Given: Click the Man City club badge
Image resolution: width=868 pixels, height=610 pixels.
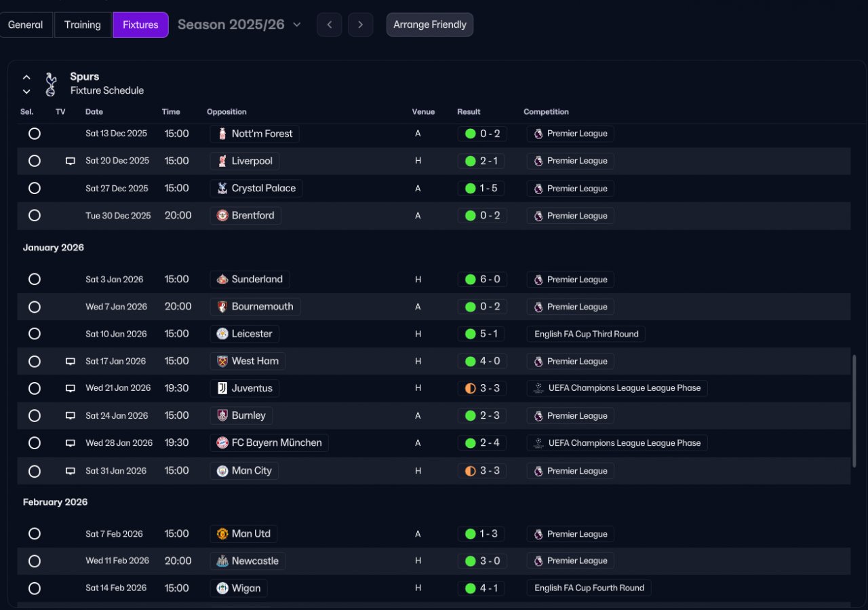Looking at the screenshot, I should (x=222, y=471).
